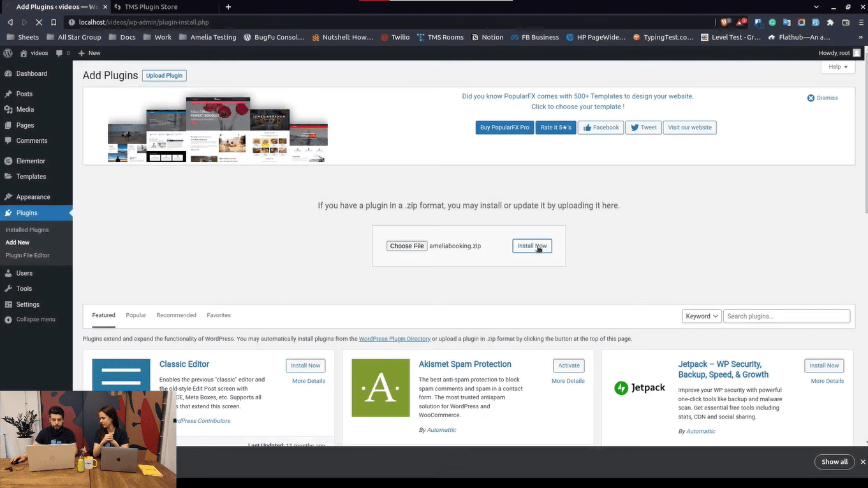Activate Akismet Spam Protection plugin
The height and width of the screenshot is (488, 868).
click(x=569, y=366)
